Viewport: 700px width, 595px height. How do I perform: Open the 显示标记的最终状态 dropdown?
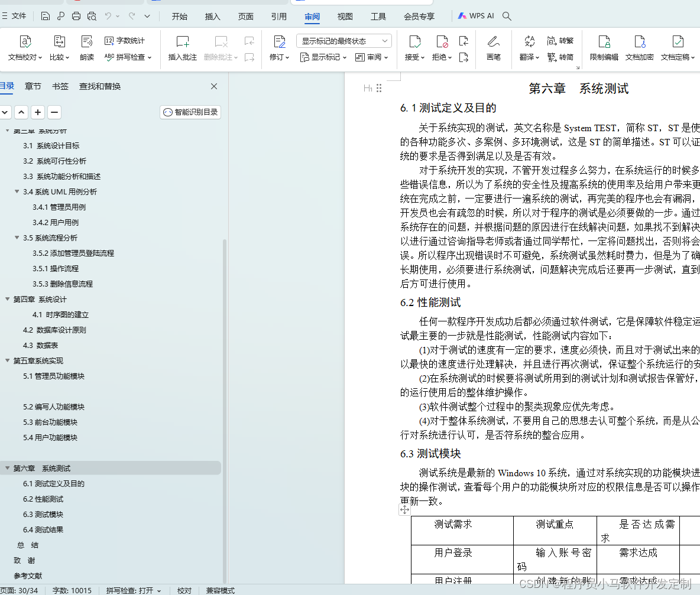pos(343,41)
